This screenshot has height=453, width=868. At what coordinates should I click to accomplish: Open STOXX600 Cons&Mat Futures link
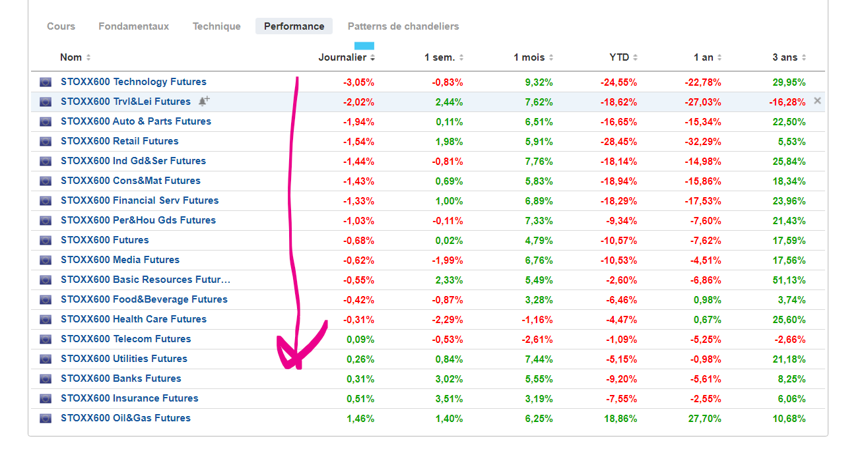point(131,181)
